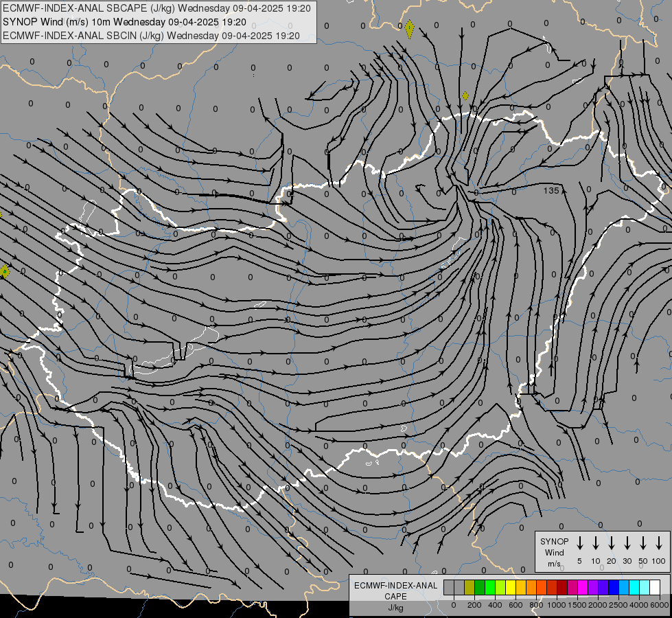Click the yellow diamond marker at the top border
Screen dimensions: 672x618
tap(410, 29)
